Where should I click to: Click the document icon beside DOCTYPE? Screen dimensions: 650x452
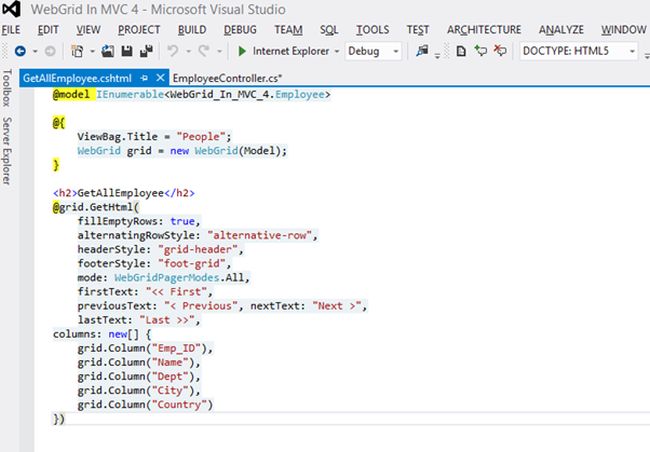pos(461,51)
